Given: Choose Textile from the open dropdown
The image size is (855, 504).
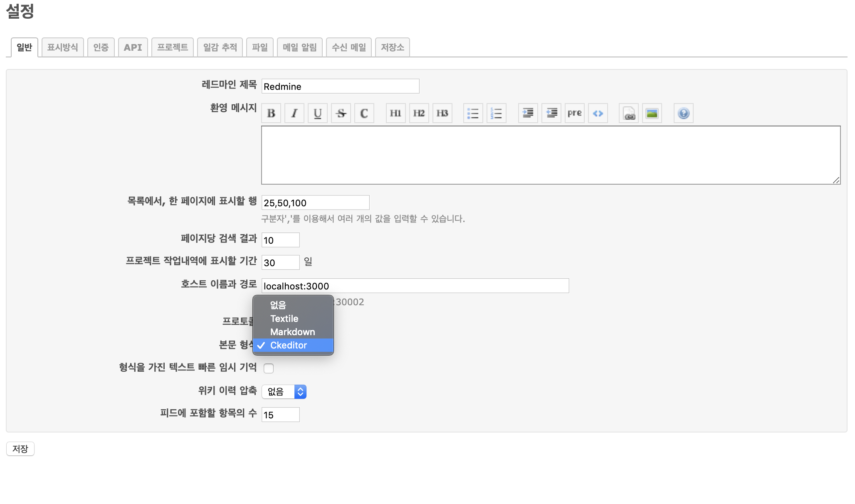Looking at the screenshot, I should tap(284, 319).
